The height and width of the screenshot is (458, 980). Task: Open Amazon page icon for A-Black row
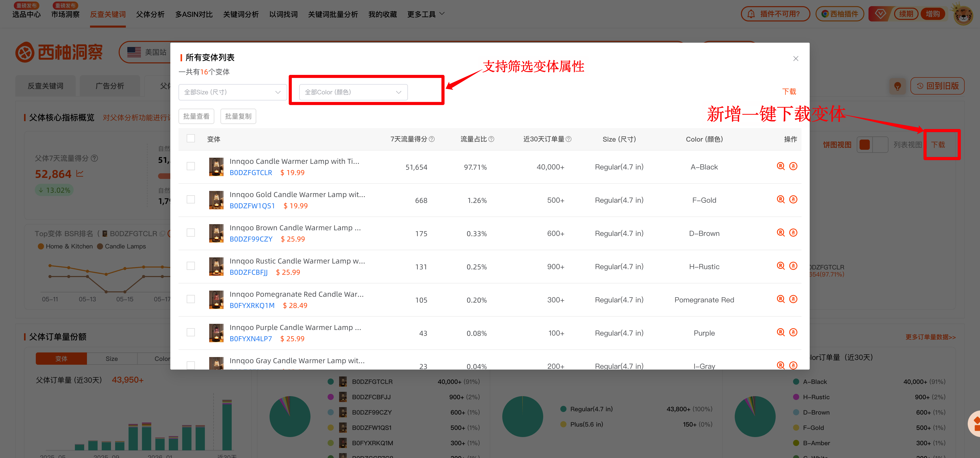pyautogui.click(x=793, y=166)
